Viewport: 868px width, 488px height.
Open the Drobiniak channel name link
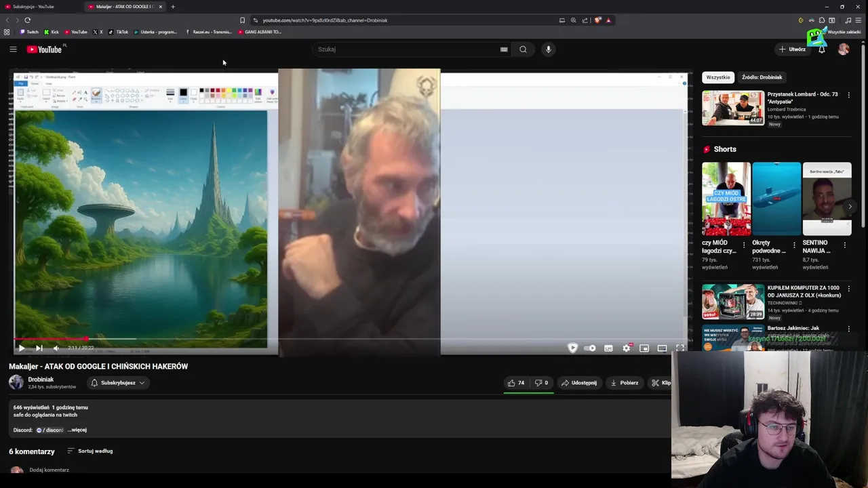click(41, 380)
